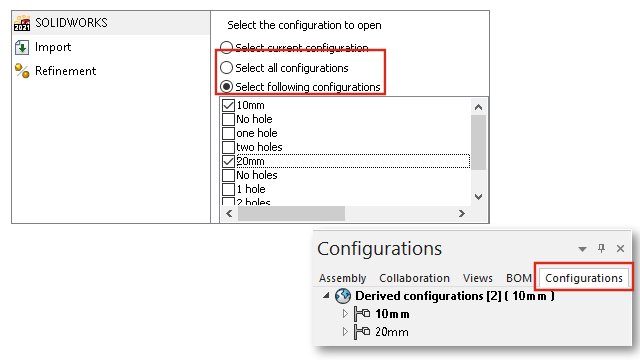Click the list scroll down arrow
The height and width of the screenshot is (360, 640).
coord(478,197)
